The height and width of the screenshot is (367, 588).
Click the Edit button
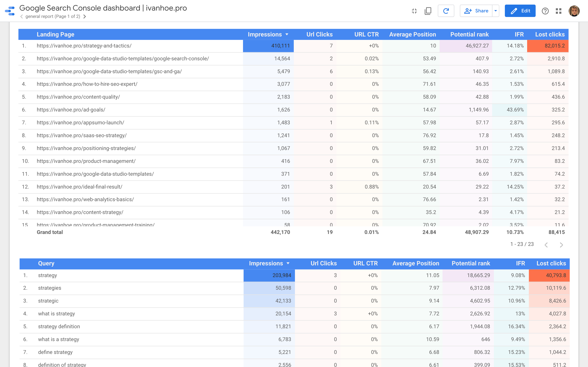pos(520,11)
